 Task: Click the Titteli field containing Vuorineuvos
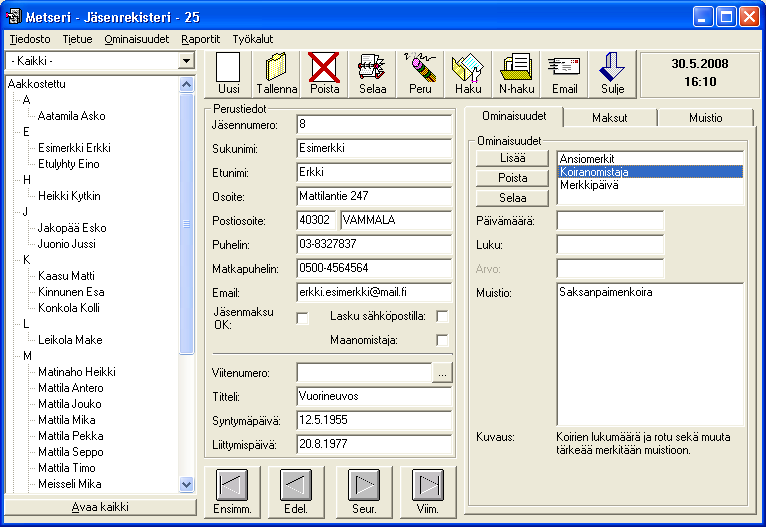click(x=374, y=396)
